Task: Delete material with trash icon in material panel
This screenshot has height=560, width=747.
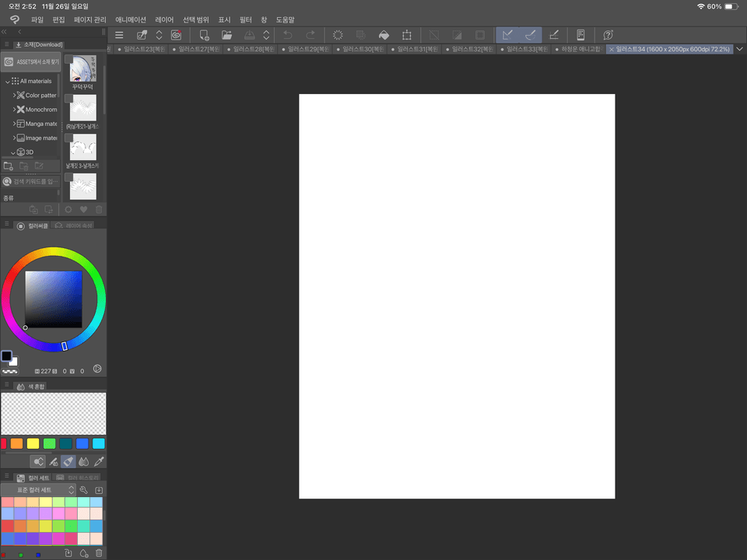Action: point(99,209)
